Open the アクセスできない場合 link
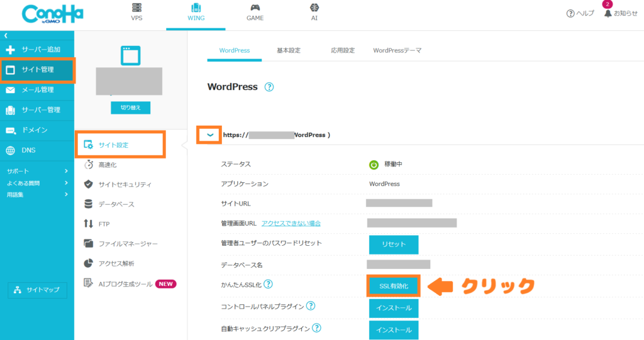This screenshot has width=644, height=340. (x=291, y=223)
